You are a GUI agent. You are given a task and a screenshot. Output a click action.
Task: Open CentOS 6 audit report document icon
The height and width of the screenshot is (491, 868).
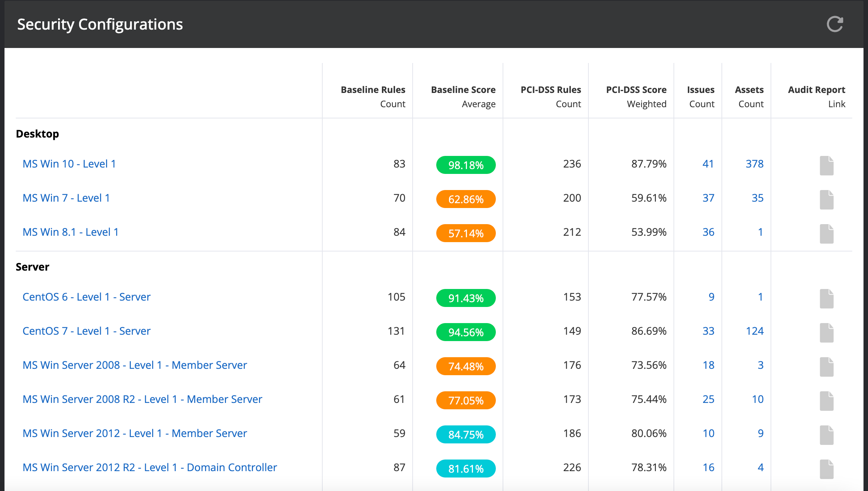coord(826,298)
